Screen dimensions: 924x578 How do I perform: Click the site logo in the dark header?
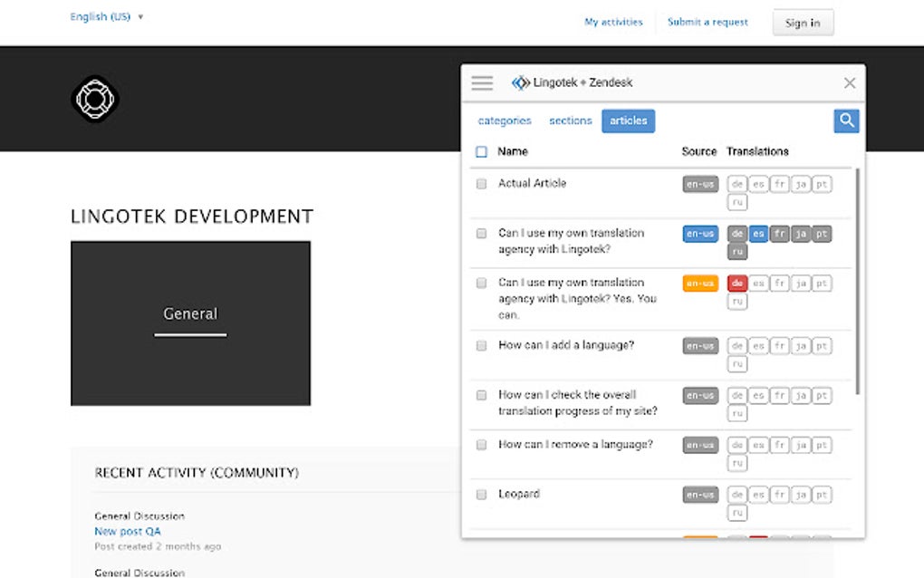[x=94, y=99]
